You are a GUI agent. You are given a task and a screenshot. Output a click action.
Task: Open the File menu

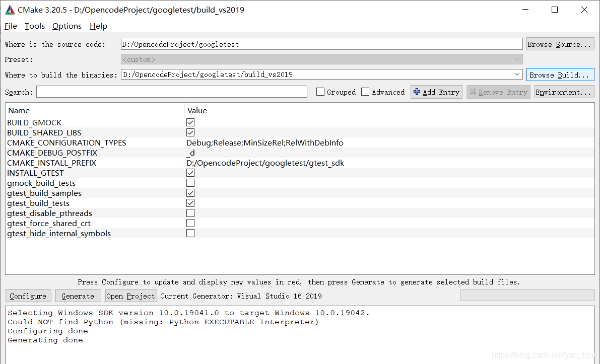(11, 26)
